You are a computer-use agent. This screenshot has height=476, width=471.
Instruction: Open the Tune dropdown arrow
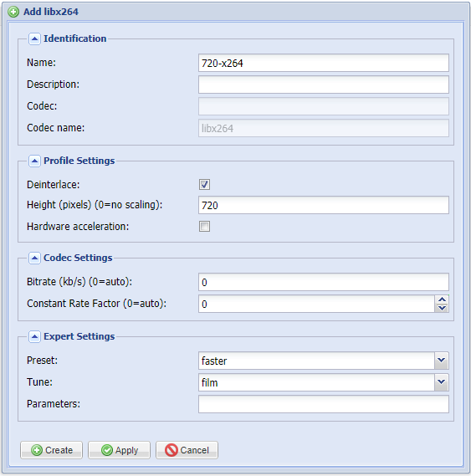(x=442, y=382)
